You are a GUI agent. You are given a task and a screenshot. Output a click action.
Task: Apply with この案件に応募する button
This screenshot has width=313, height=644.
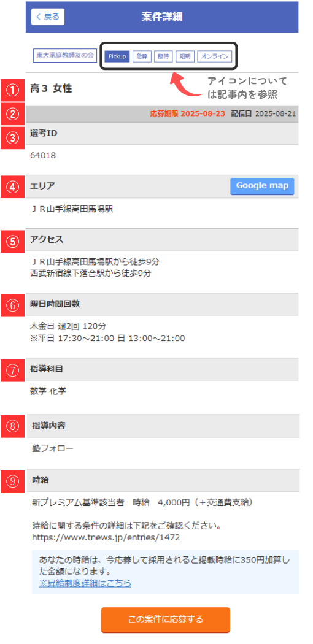[x=166, y=619]
